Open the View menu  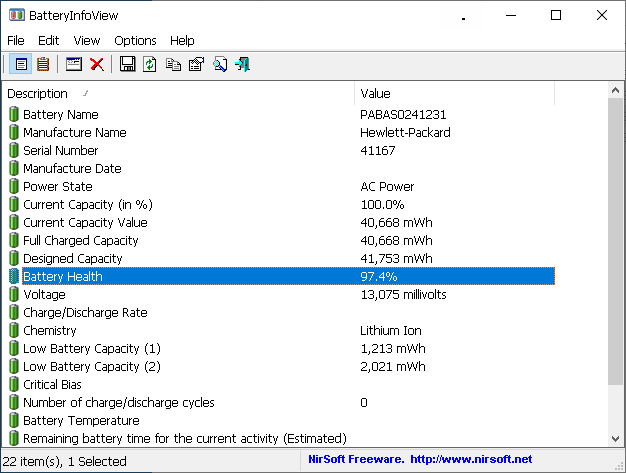pos(87,40)
